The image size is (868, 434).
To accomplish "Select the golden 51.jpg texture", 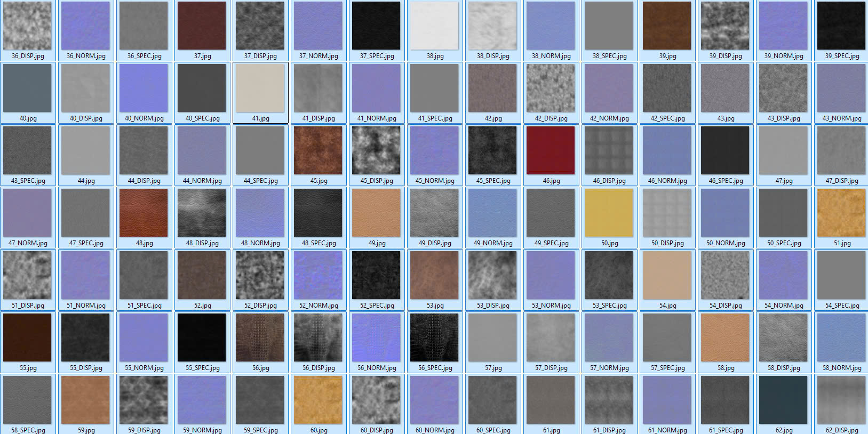I will [x=842, y=213].
